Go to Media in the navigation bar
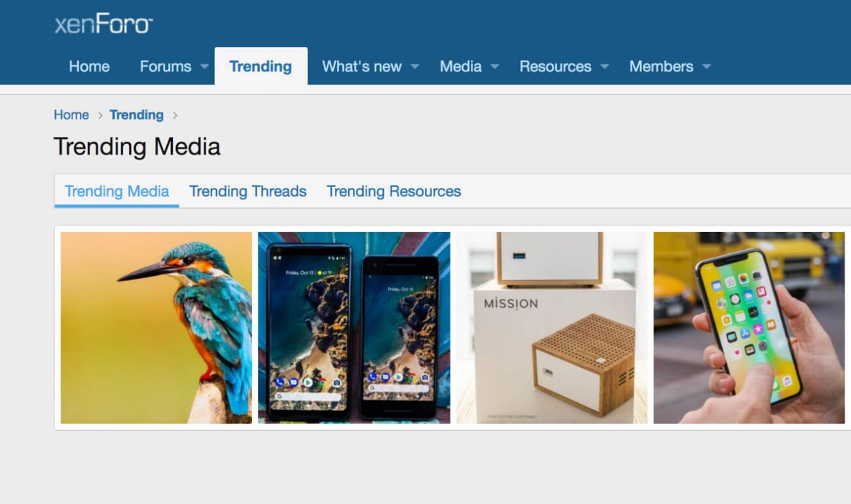851x504 pixels. 461,66
